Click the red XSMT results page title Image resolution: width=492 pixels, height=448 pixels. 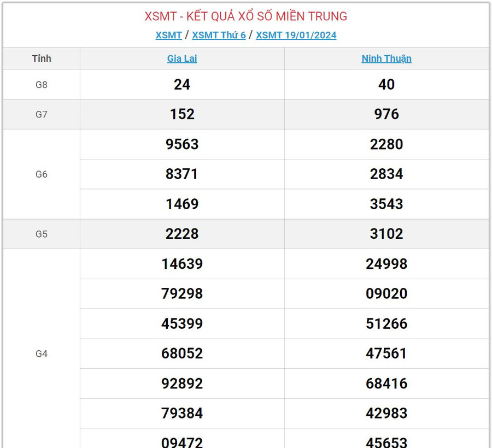pyautogui.click(x=245, y=16)
